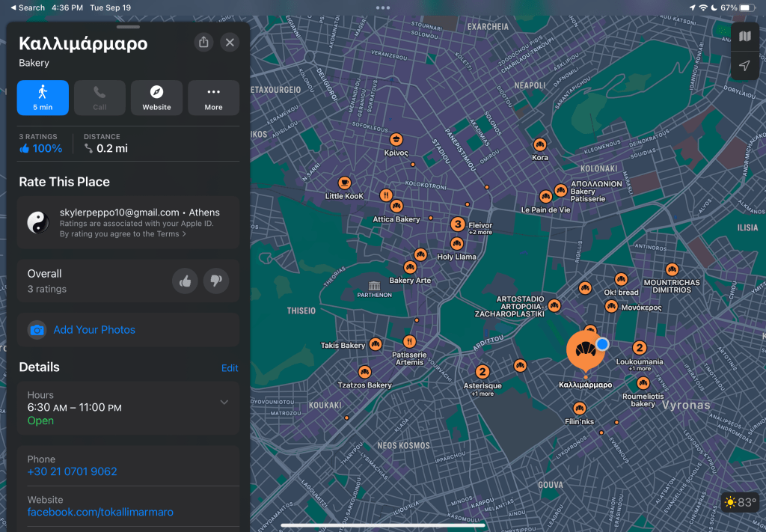
Task: Expand the Hours section chevron
Action: click(x=224, y=403)
